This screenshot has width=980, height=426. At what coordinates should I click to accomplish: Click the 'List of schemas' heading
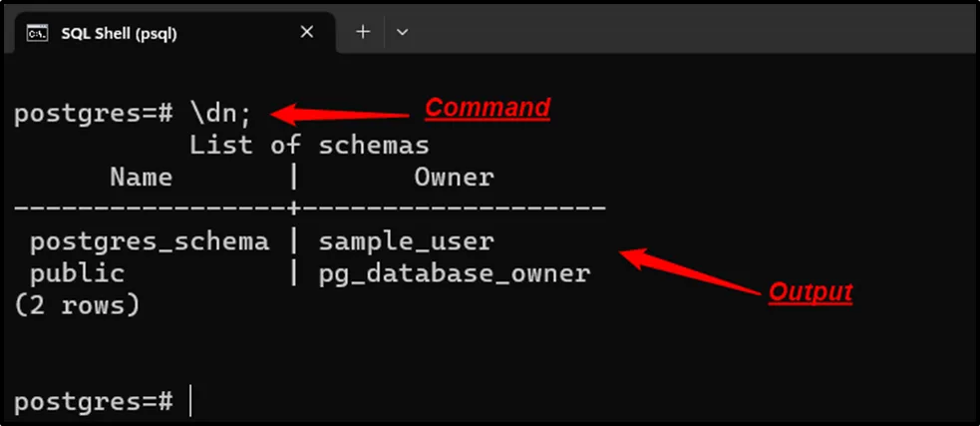309,146
